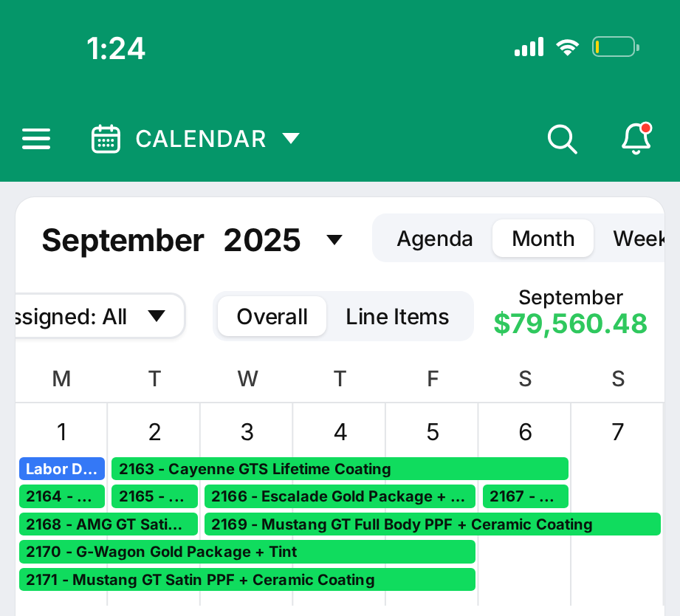Open notifications bell icon
The height and width of the screenshot is (616, 680).
[x=636, y=138]
